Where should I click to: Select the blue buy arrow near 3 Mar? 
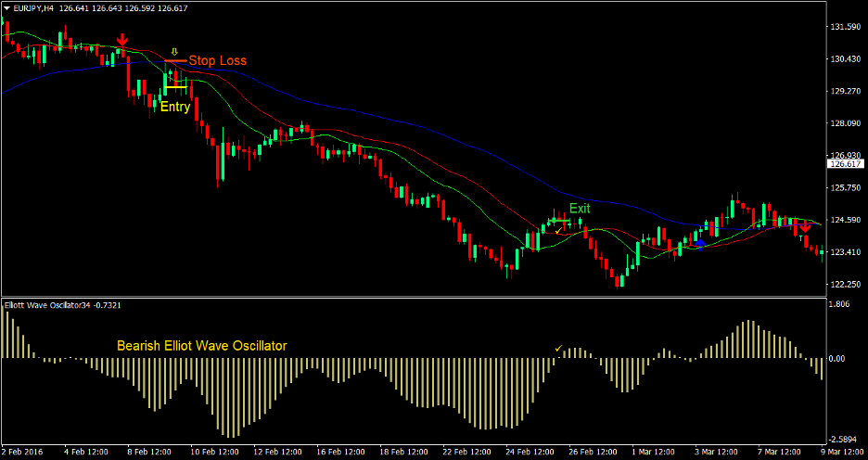point(700,245)
